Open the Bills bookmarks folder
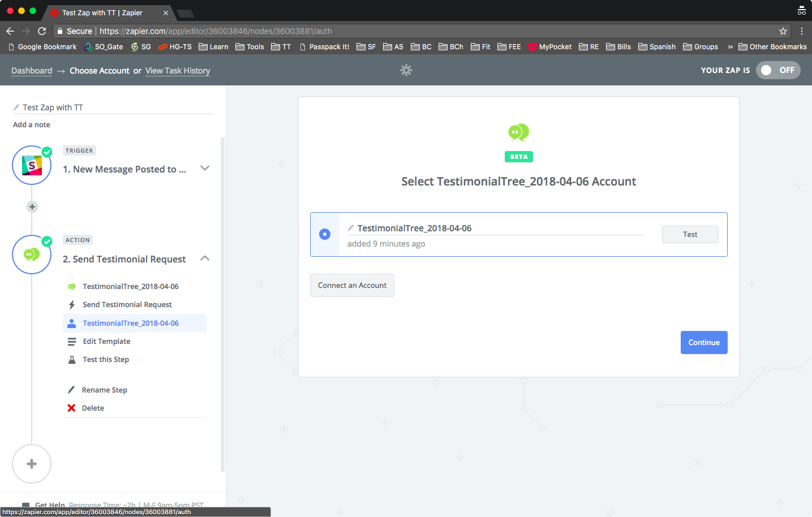Screen dimensions: 812x517 (x=618, y=47)
